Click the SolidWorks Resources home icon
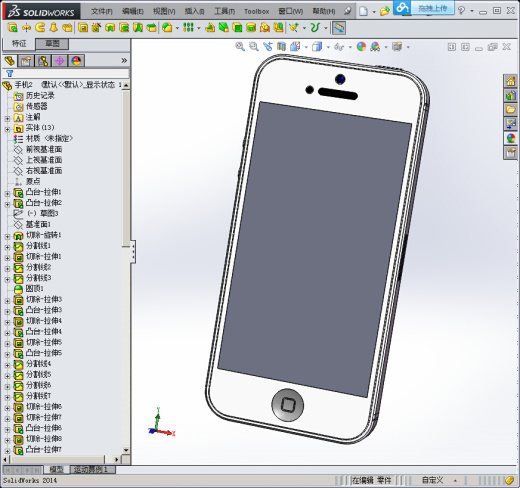This screenshot has height=488, width=520. [x=511, y=81]
